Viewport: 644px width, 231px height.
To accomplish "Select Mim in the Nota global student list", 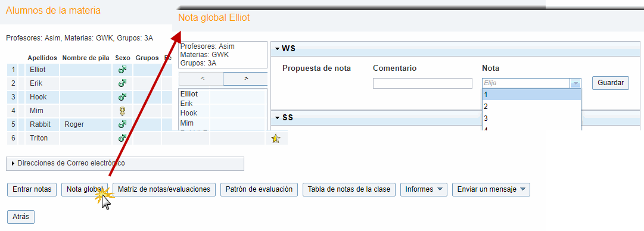I will (x=187, y=123).
